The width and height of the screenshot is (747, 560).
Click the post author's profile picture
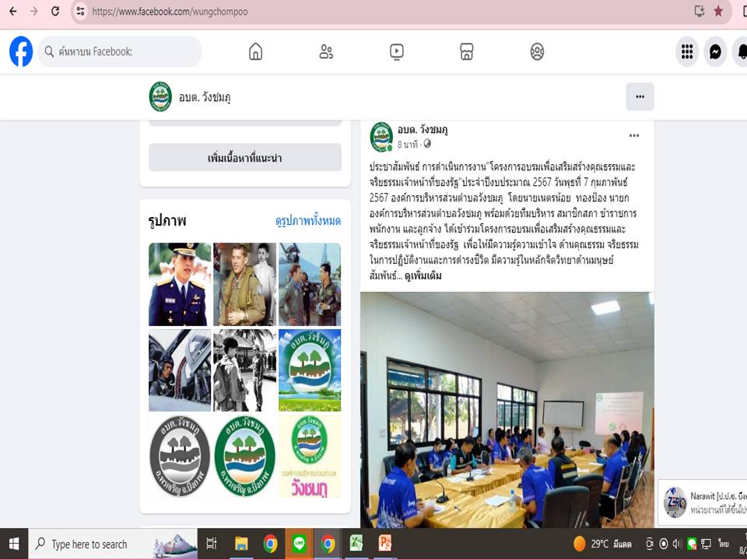[x=381, y=137]
